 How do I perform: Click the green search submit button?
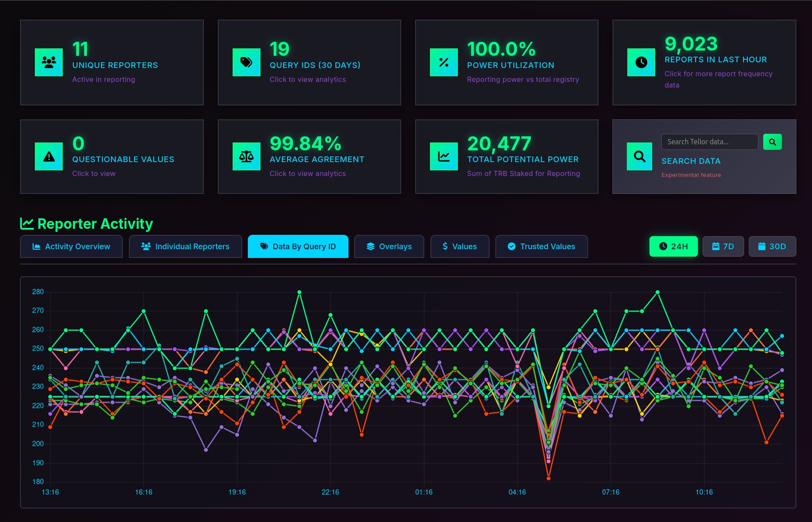(772, 142)
